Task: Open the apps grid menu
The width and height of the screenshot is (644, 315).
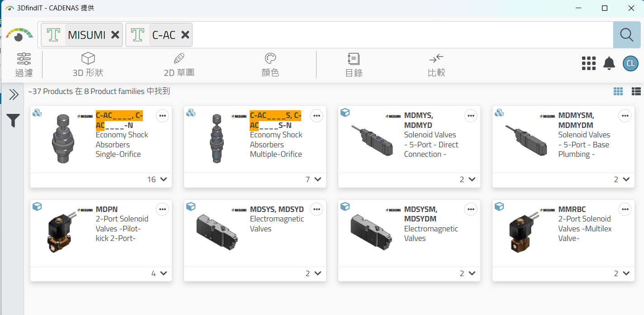Action: point(588,63)
